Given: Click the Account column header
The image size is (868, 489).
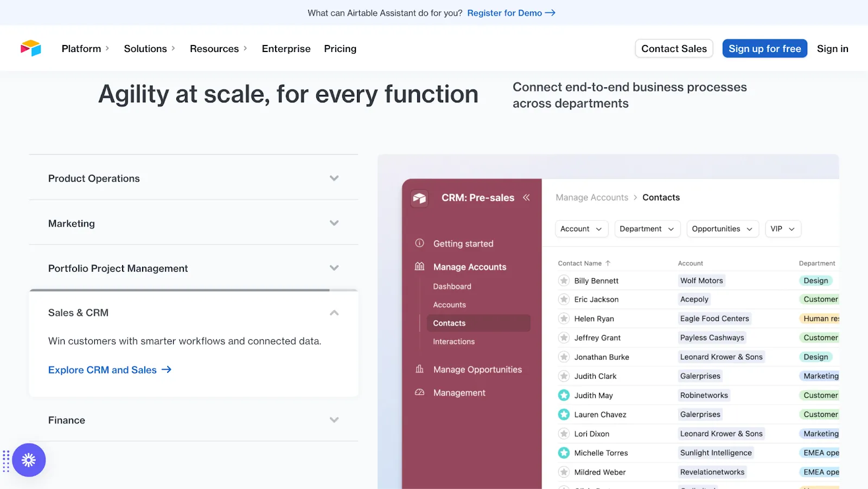Looking at the screenshot, I should coord(690,263).
